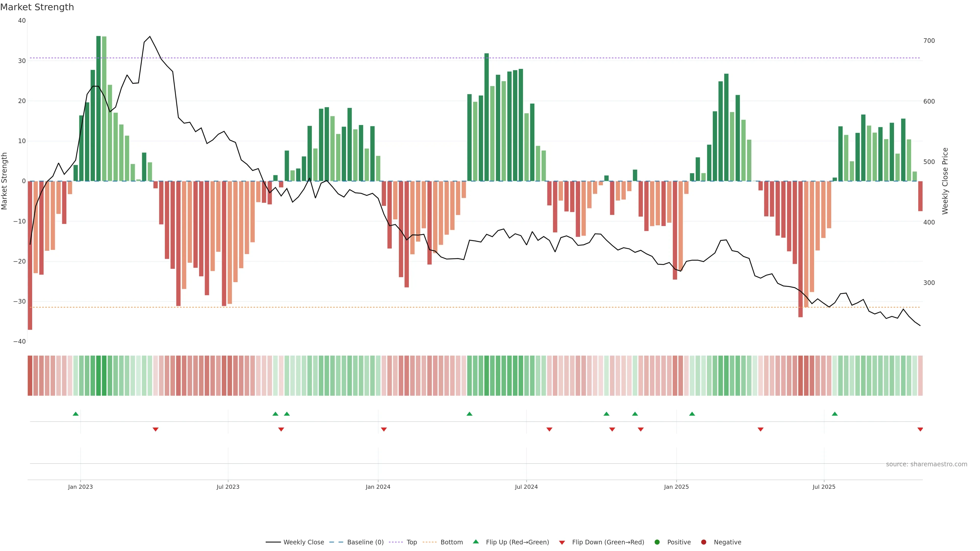The image size is (980, 551).
Task: Click the leftmost dark red heatmap cell
Action: tap(30, 376)
